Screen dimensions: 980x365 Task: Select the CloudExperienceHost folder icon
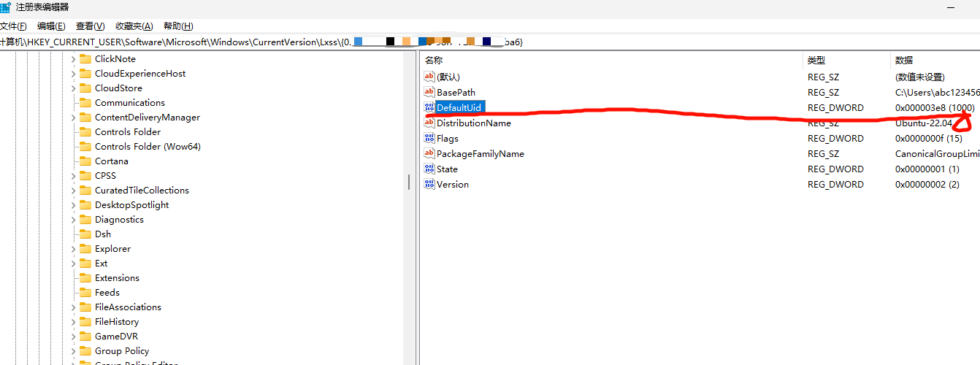point(85,73)
